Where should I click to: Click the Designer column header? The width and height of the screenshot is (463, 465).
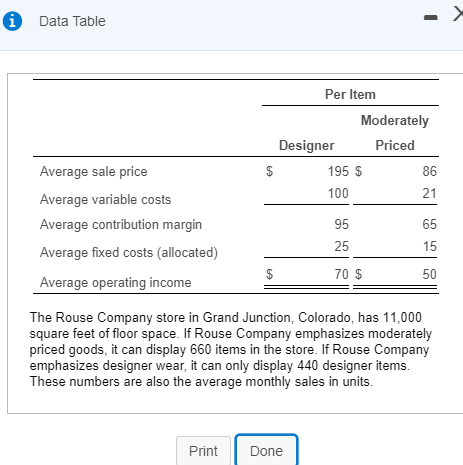coord(306,145)
